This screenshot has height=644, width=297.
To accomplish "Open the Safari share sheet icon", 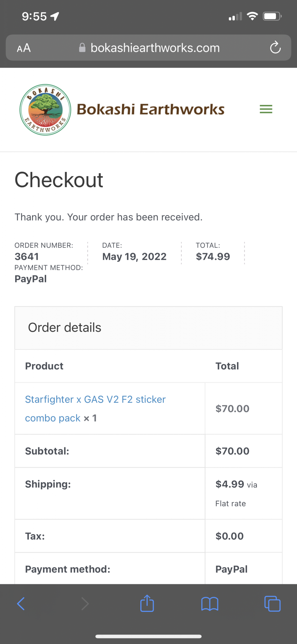I will coord(147,603).
